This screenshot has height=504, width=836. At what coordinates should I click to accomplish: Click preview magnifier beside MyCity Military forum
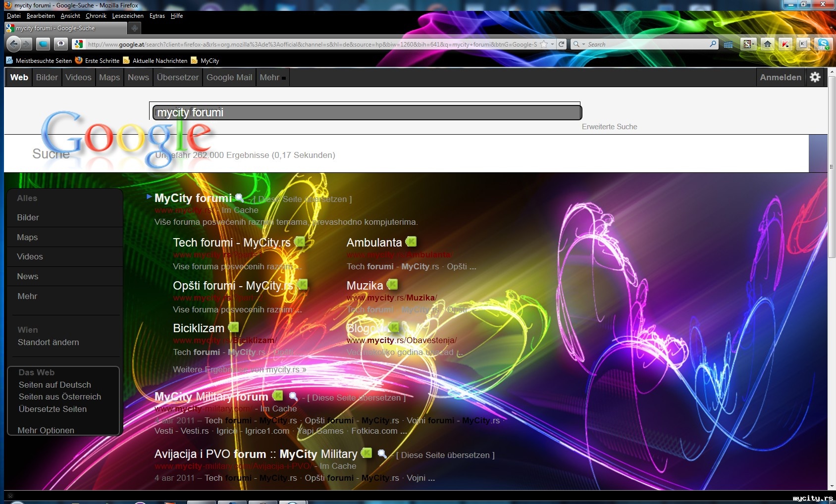293,397
